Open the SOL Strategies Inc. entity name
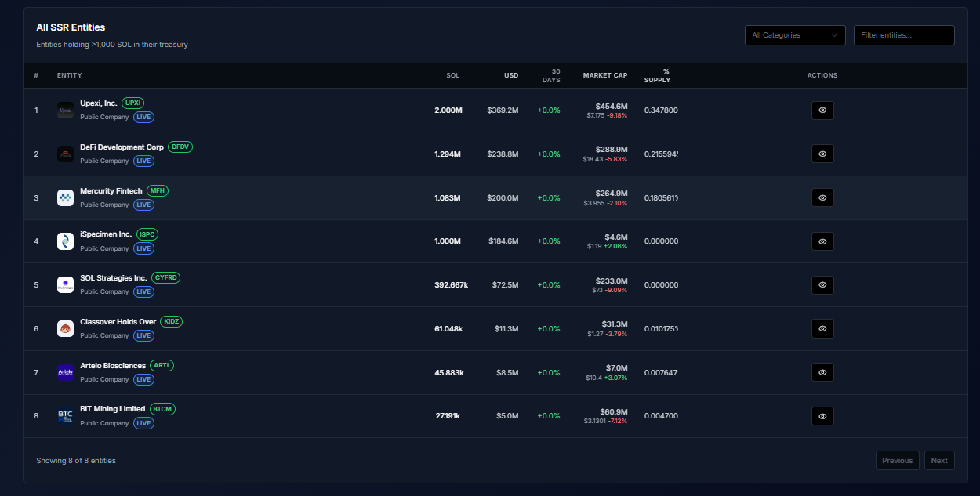980x496 pixels. 114,278
